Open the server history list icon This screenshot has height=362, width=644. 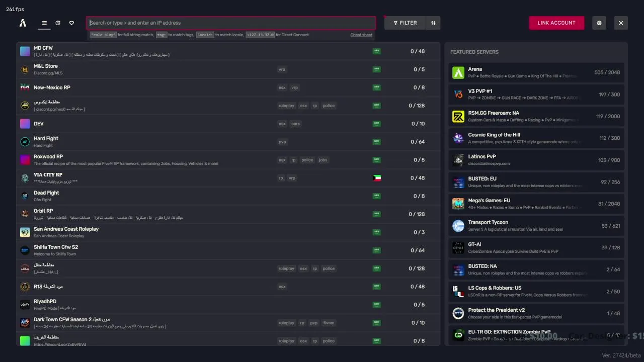click(x=58, y=23)
